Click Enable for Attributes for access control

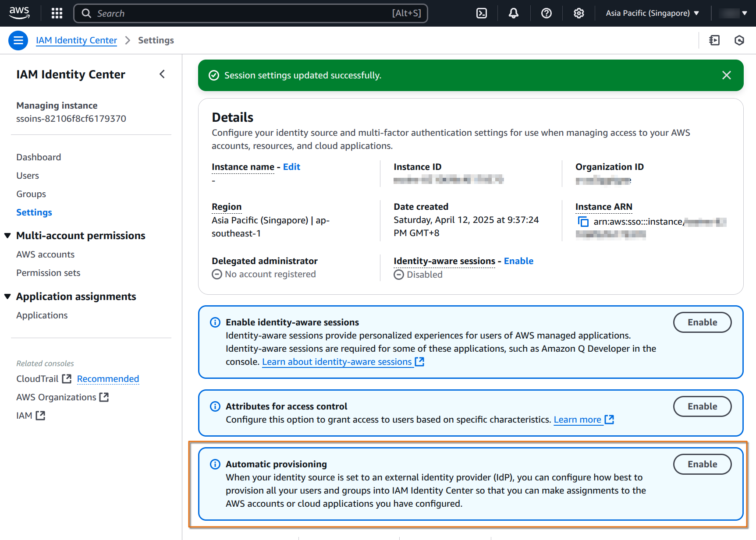click(702, 406)
